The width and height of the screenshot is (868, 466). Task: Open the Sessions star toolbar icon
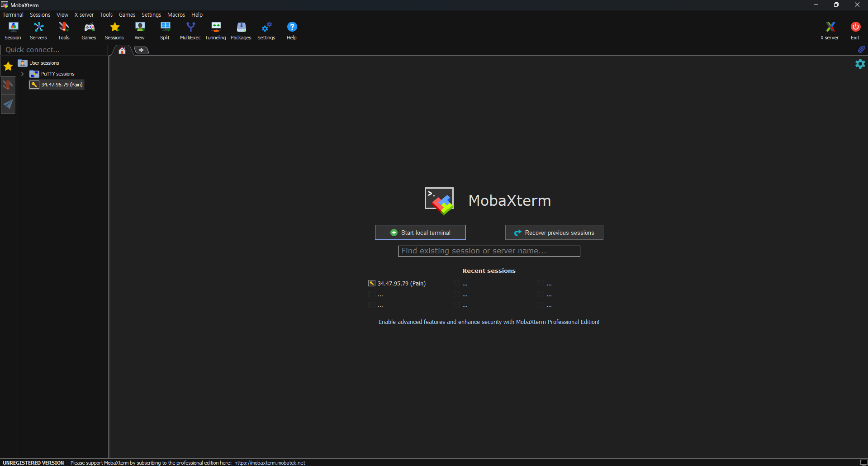click(x=114, y=31)
